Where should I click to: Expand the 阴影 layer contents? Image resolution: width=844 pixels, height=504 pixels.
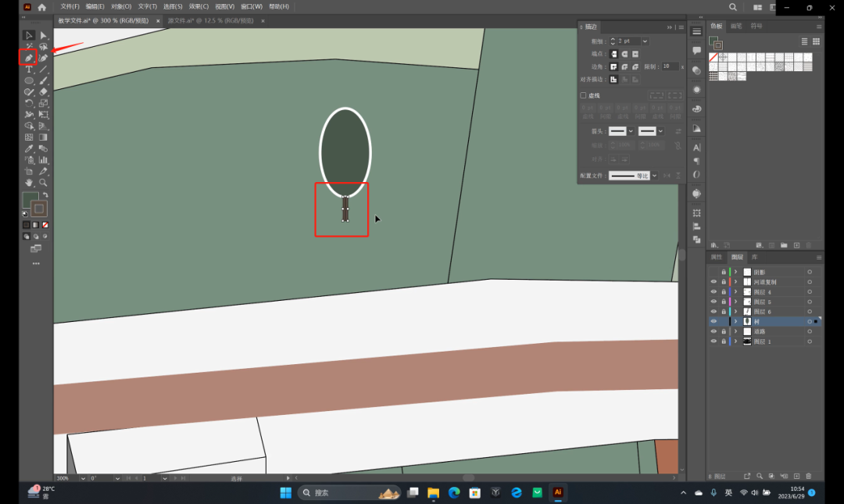[736, 273]
